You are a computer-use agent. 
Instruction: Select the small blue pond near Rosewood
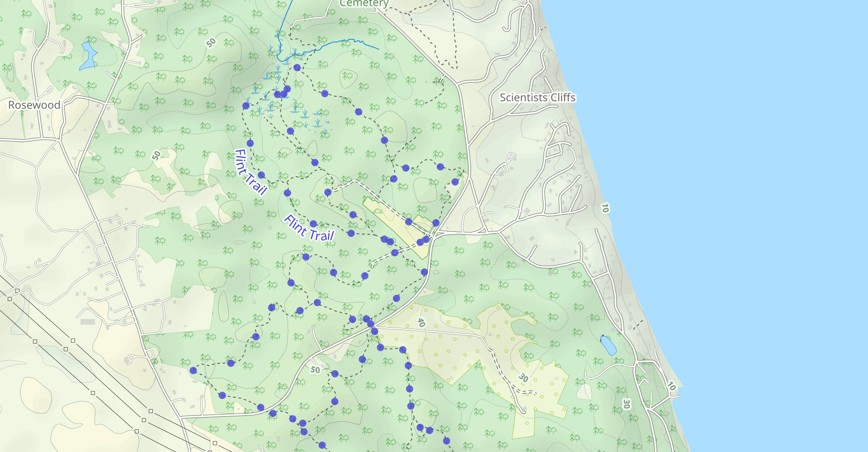(88, 56)
